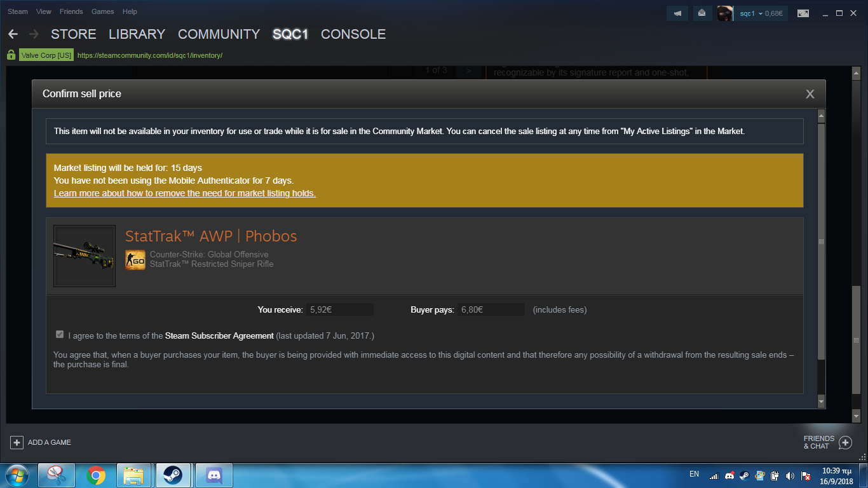Click the Discord taskbar icon
The width and height of the screenshot is (868, 488).
pyautogui.click(x=214, y=475)
